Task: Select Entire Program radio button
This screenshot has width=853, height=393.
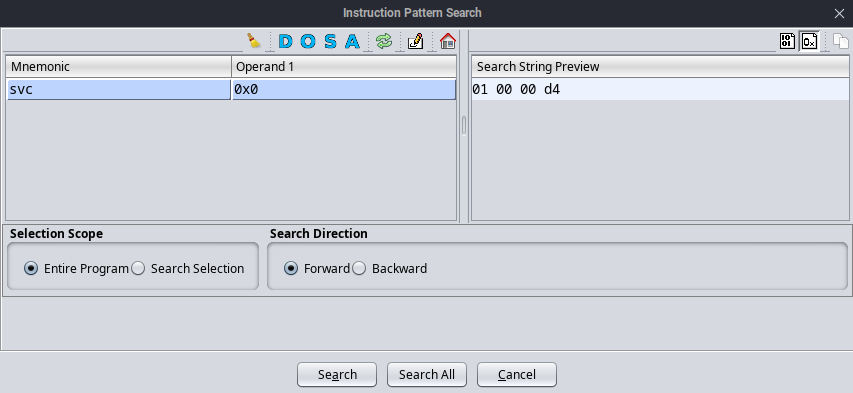Action: (31, 268)
